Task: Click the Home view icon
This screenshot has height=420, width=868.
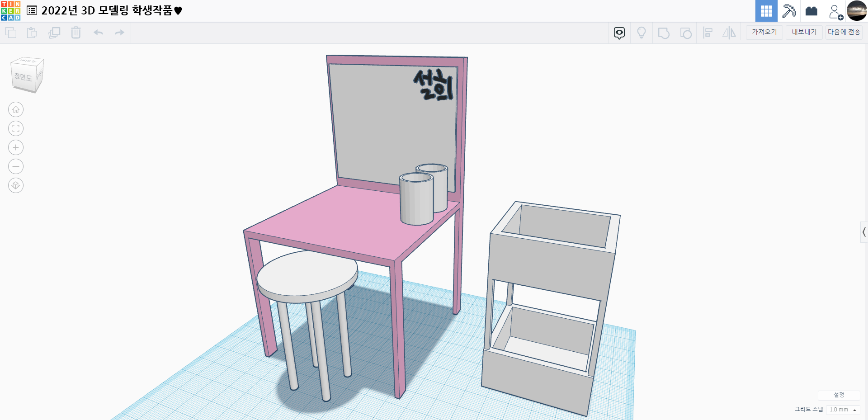Action: coord(16,109)
